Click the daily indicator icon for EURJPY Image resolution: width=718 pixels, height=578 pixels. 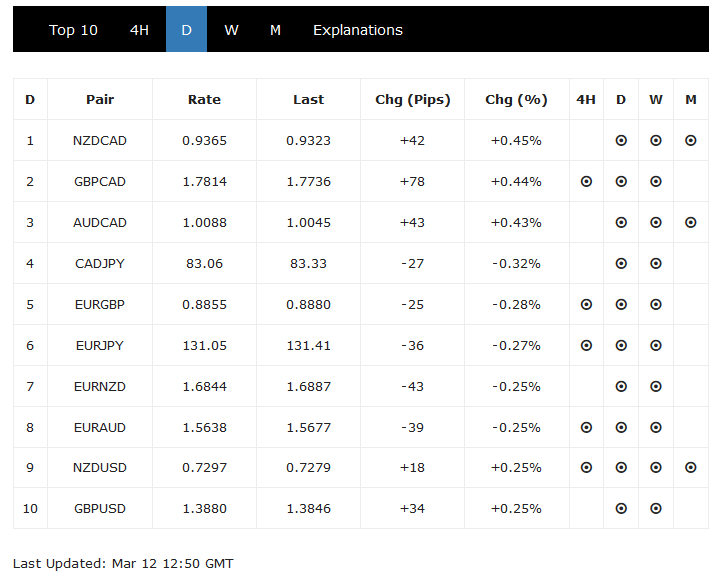[621, 345]
